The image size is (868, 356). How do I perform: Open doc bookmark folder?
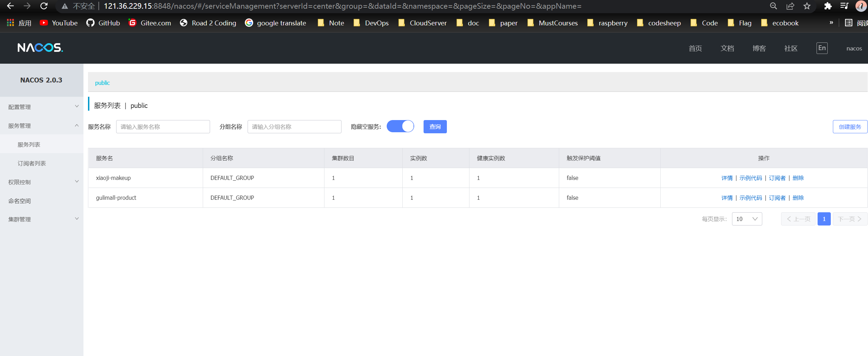point(468,23)
